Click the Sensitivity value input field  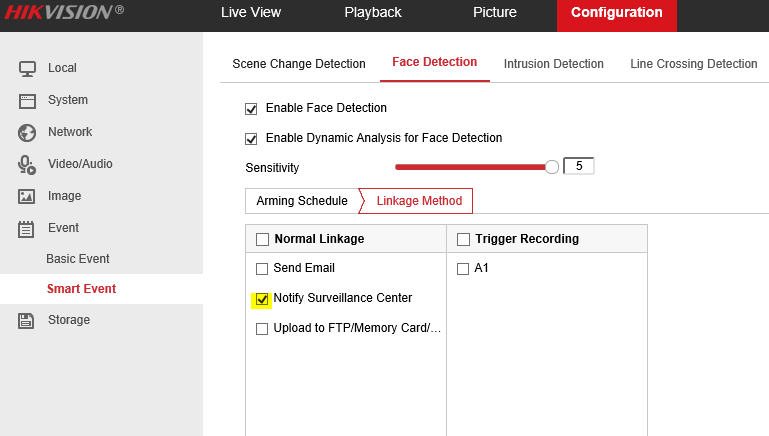[x=579, y=166]
